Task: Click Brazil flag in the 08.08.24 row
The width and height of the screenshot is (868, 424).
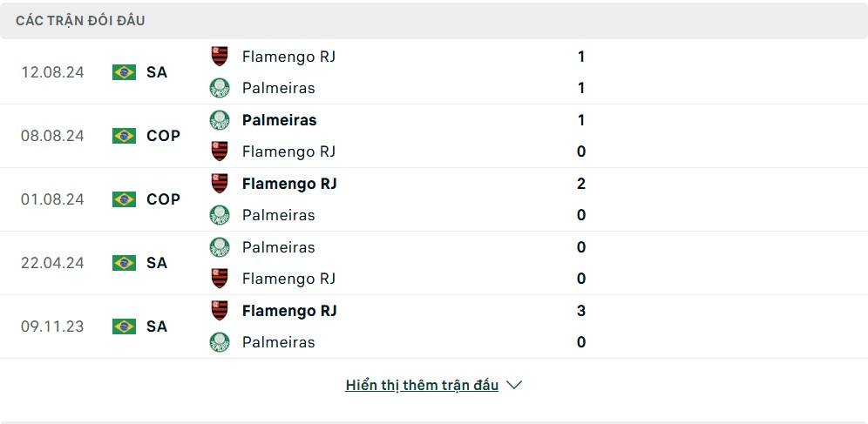Action: pyautogui.click(x=124, y=136)
